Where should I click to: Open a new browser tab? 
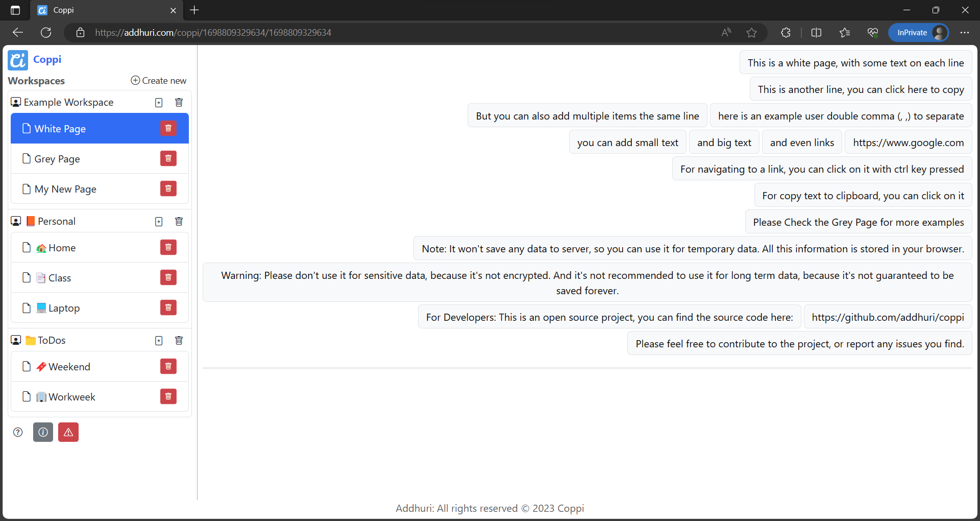pyautogui.click(x=194, y=10)
